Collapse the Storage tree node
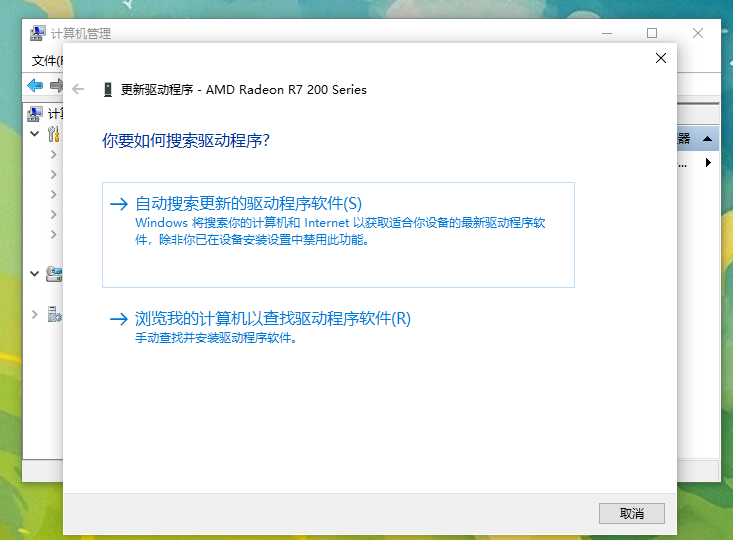733x540 pixels. pos(35,273)
